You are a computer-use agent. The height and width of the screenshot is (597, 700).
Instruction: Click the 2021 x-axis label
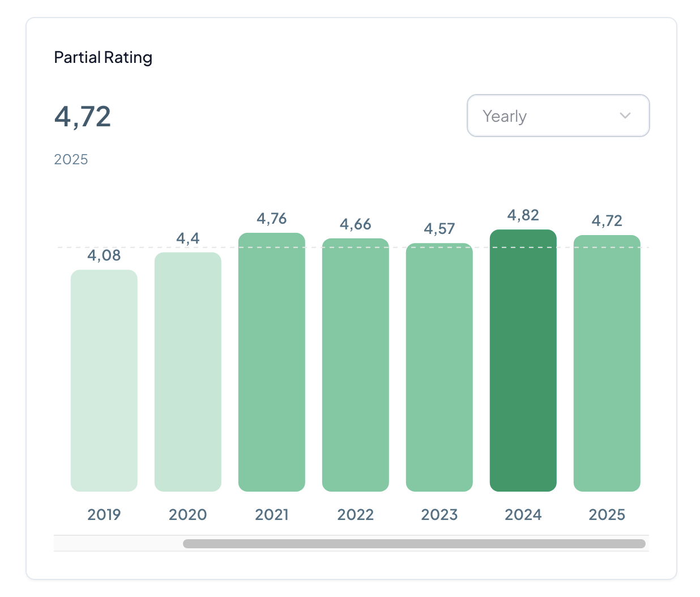(272, 514)
